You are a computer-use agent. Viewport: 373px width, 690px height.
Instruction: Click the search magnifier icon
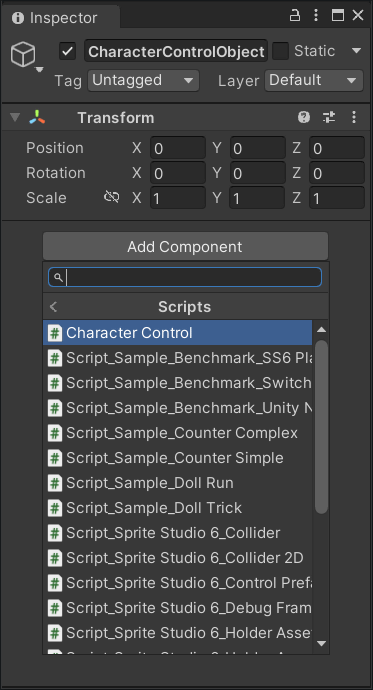tap(58, 277)
